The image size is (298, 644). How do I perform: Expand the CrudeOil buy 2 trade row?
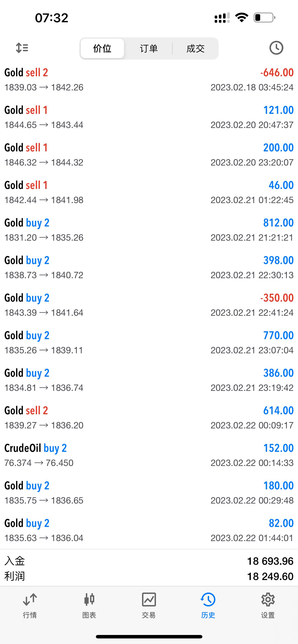pos(149,455)
